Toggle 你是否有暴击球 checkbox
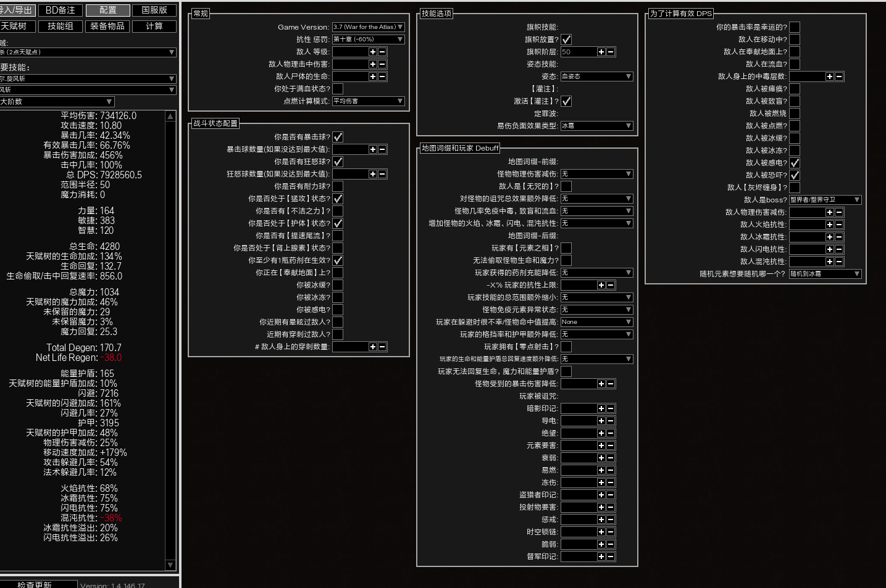The image size is (886, 588). [338, 137]
